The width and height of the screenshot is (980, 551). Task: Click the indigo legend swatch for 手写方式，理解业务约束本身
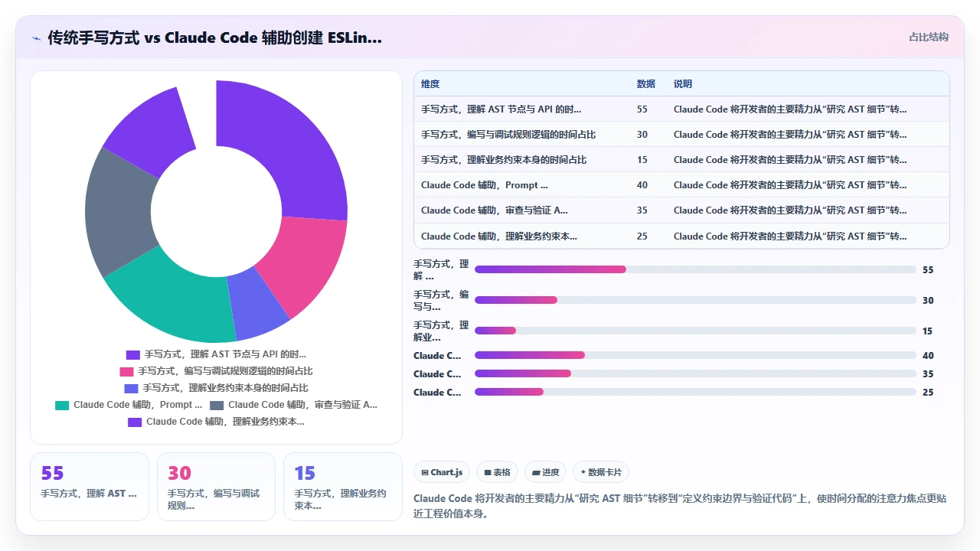tap(131, 388)
